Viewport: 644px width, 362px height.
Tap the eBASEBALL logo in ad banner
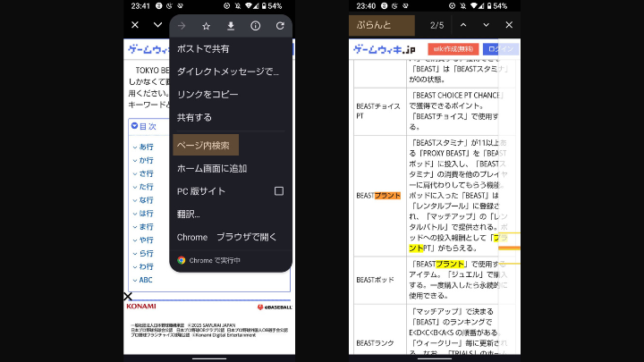pyautogui.click(x=275, y=307)
